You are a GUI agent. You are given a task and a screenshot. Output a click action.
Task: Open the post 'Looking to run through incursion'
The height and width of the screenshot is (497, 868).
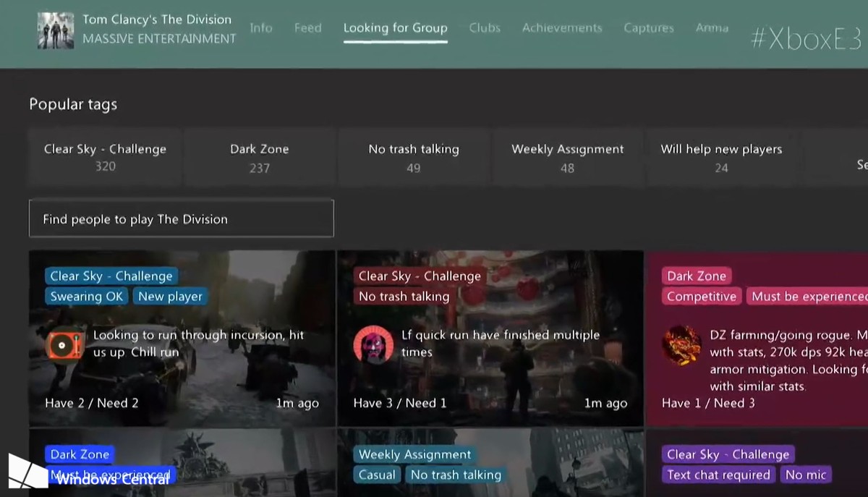199,344
